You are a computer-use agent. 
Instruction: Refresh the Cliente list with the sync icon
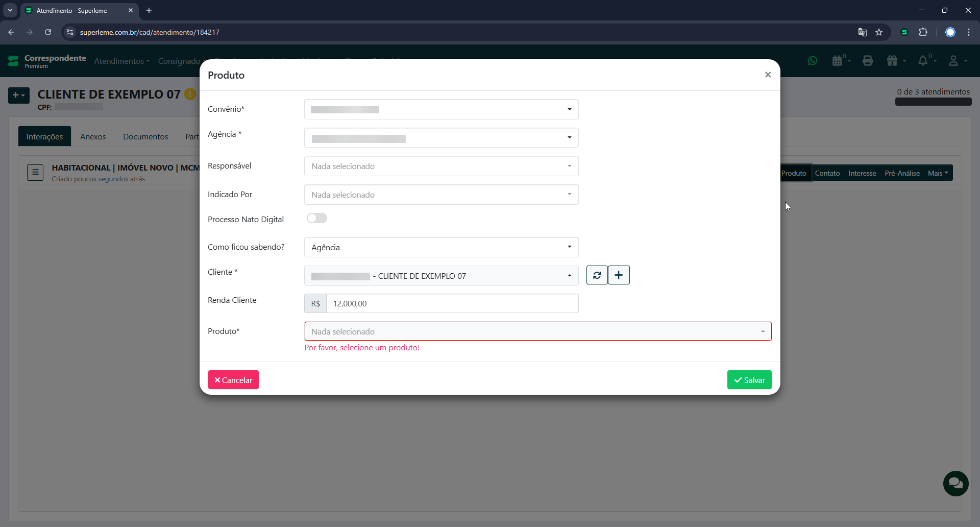click(597, 275)
